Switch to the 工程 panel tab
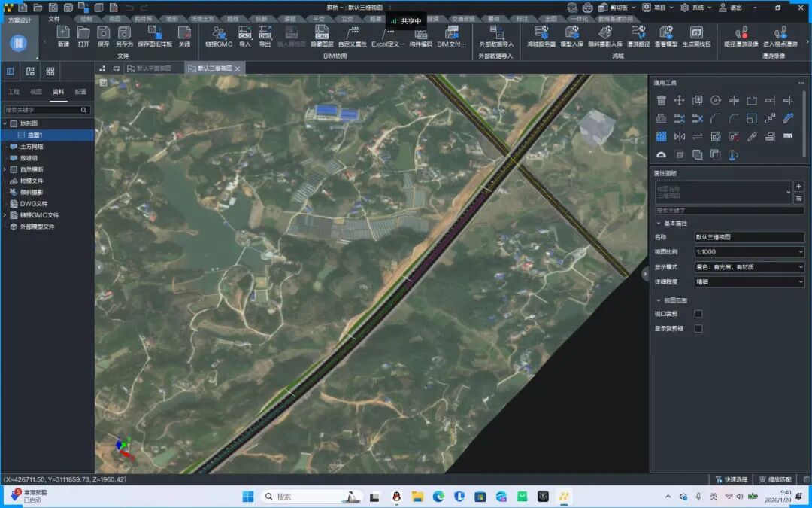The height and width of the screenshot is (508, 812). pos(14,92)
